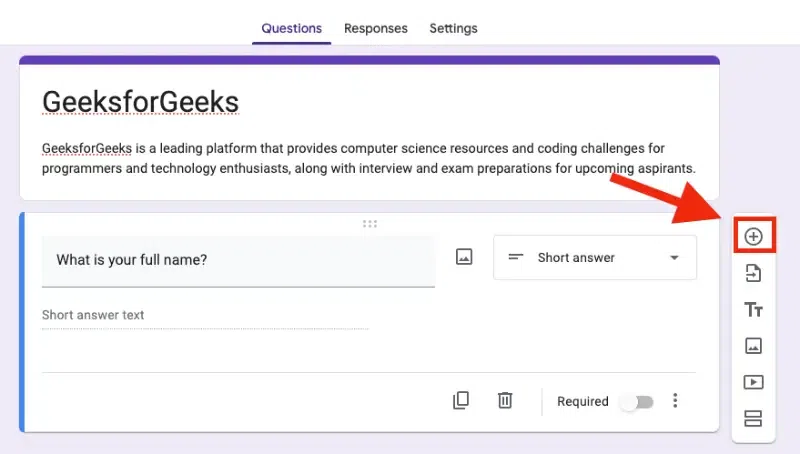This screenshot has height=454, width=800.
Task: Delete the full name question
Action: pyautogui.click(x=505, y=401)
